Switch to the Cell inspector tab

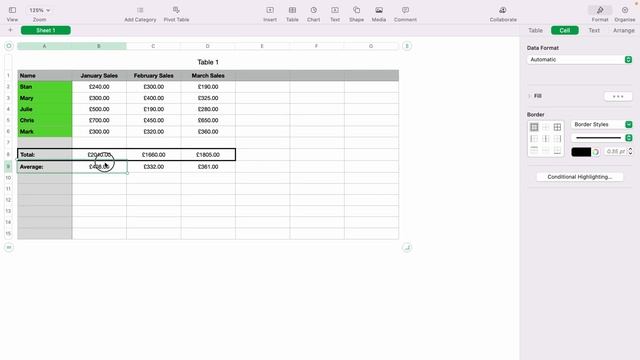coord(564,30)
